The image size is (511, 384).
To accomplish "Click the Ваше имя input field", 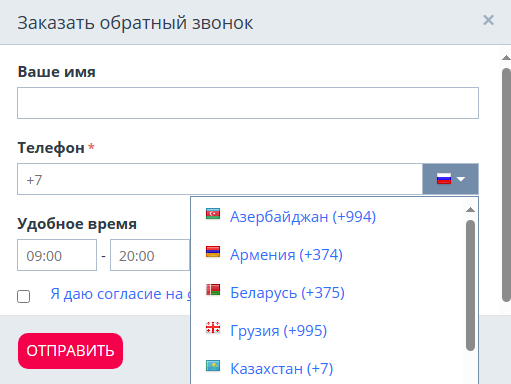I will [x=248, y=103].
